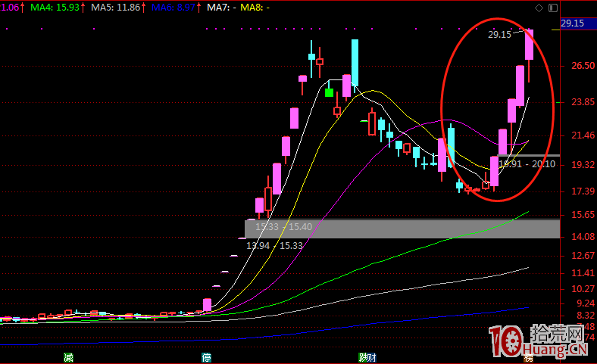Click the 19.91 - 20.10 gap label
597x364 pixels.
[527, 164]
